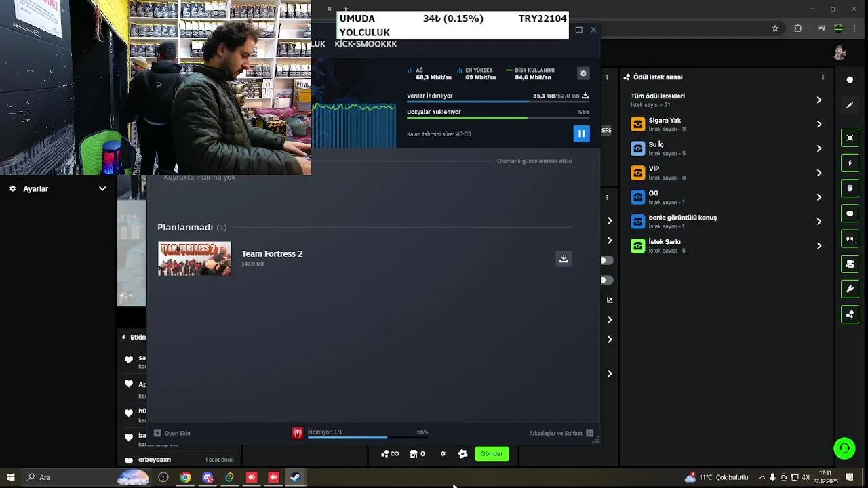The height and width of the screenshot is (488, 868).
Task: Click Otomatik güncellemeler etkin text
Action: [534, 161]
